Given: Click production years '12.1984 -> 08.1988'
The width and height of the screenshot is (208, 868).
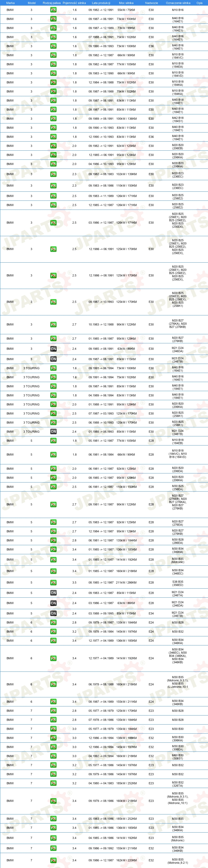Looking at the screenshot, I should point(101,83).
